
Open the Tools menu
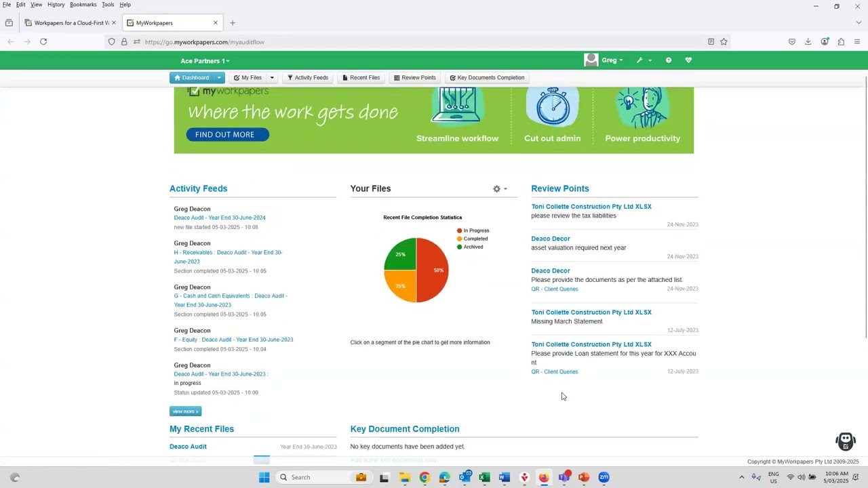[x=108, y=5]
